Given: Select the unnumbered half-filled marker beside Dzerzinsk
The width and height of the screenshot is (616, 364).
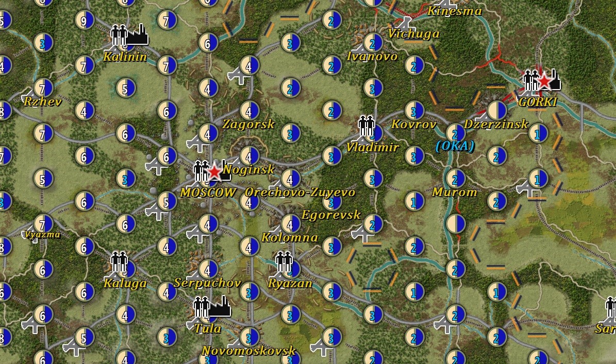Looking at the screenshot, I should click(x=497, y=110).
